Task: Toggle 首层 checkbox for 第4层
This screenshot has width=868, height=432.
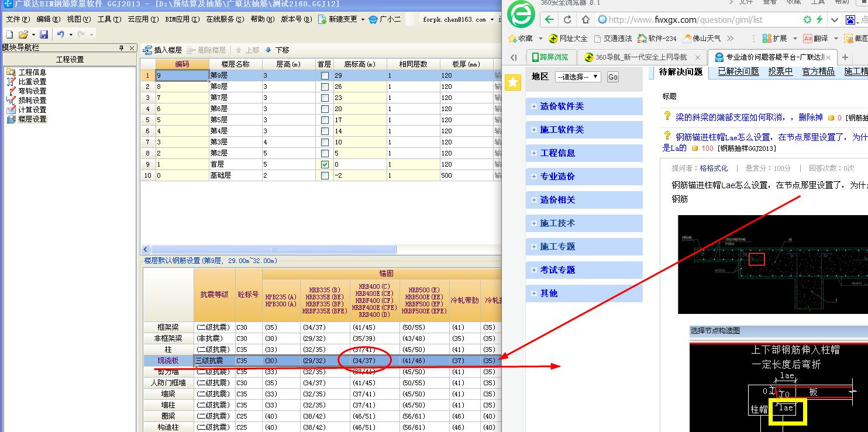Action: point(325,132)
